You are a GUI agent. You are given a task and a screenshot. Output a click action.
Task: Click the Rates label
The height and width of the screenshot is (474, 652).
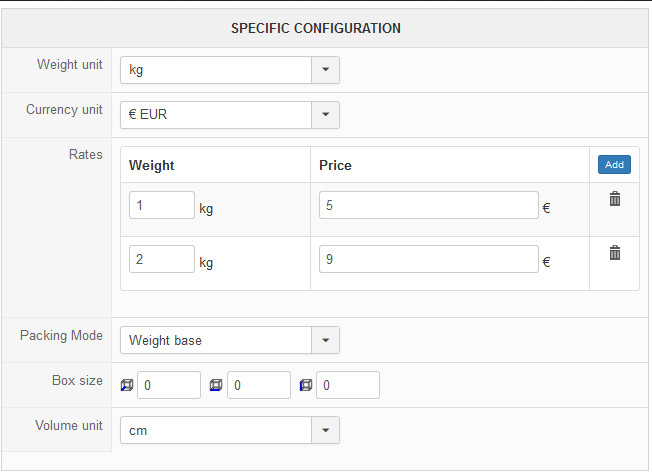coord(86,154)
